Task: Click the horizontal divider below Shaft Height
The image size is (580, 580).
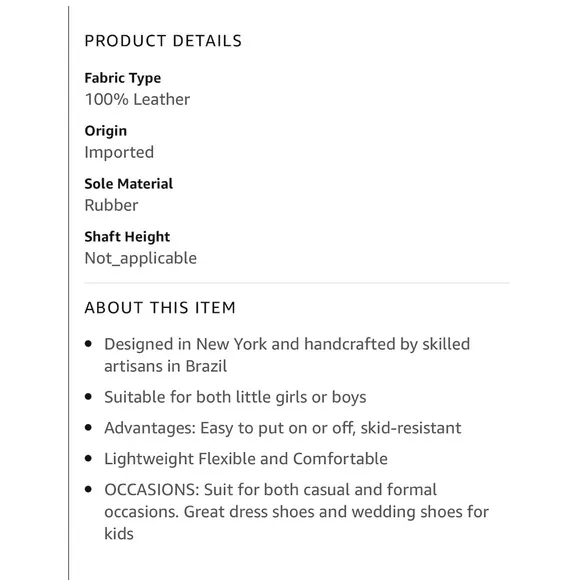Action: [297, 283]
